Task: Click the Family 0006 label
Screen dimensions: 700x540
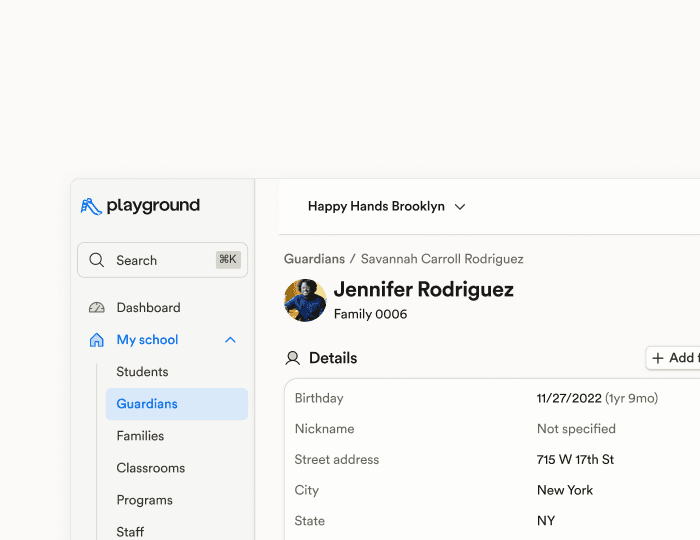Action: [371, 314]
